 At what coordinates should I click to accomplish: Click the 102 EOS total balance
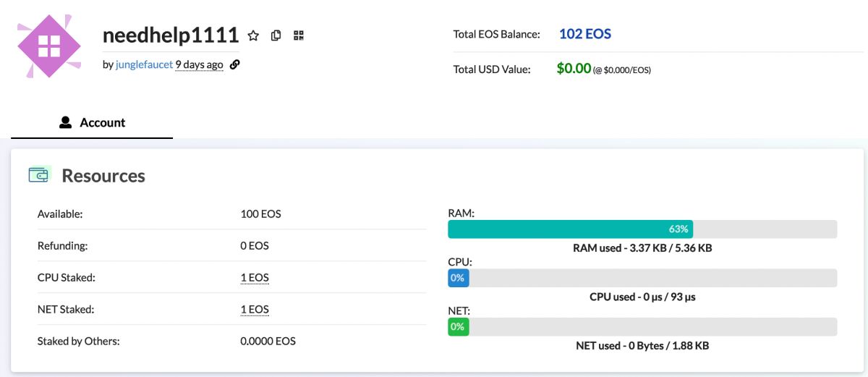click(585, 34)
